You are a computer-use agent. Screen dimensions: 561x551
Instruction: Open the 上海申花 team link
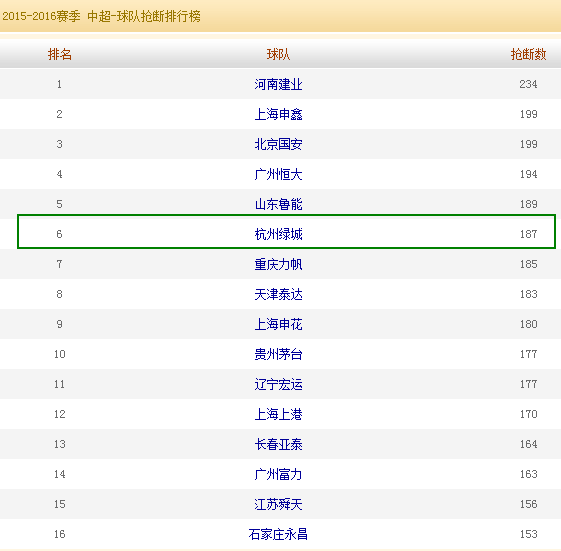(278, 325)
